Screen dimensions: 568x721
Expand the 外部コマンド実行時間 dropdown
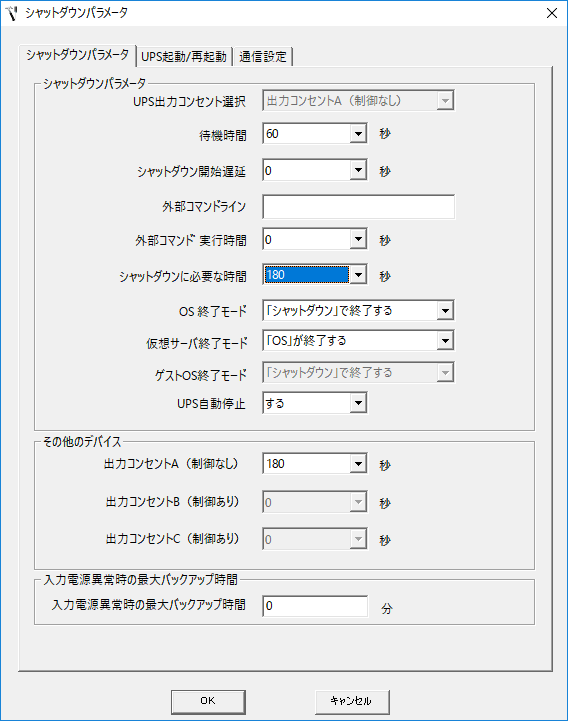coord(358,239)
